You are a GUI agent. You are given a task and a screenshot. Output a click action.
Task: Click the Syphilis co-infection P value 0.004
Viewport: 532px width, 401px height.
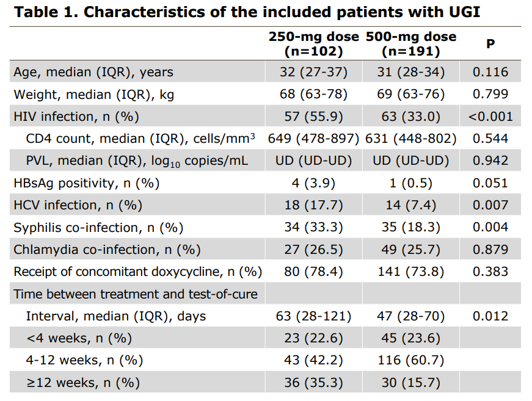point(490,227)
